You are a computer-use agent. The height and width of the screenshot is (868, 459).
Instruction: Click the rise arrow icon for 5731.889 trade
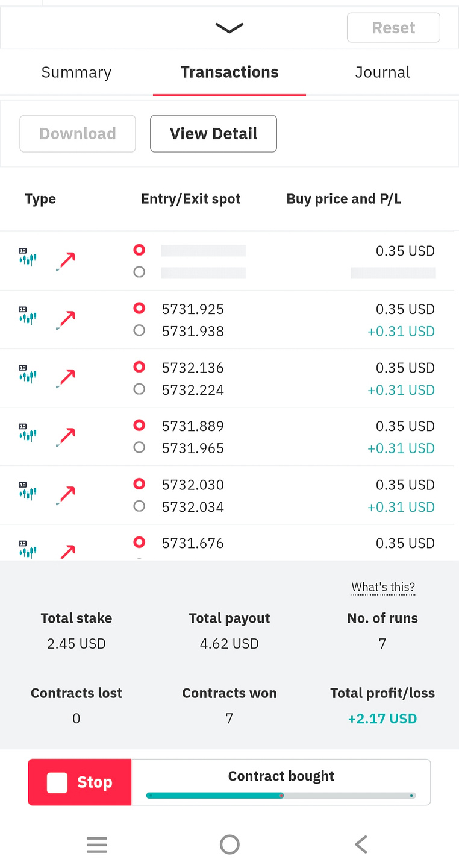click(x=66, y=437)
